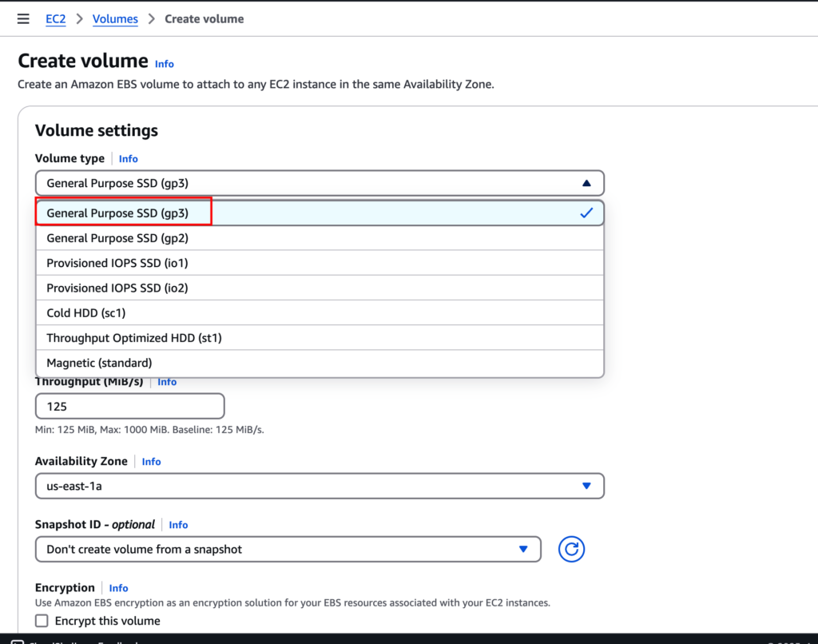Open the Snapshot ID dropdown
Screen dimensions: 818x644
[x=288, y=549]
